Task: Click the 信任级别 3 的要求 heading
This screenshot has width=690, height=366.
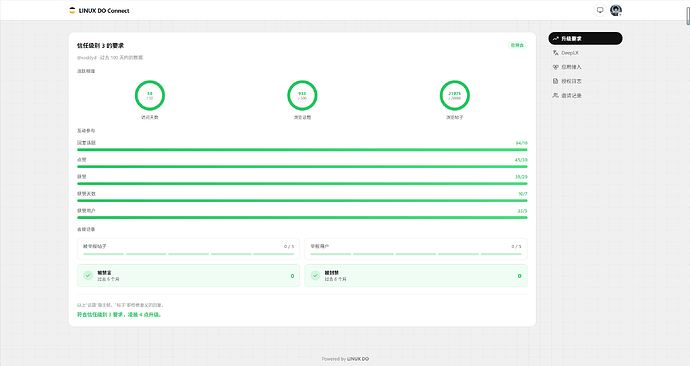Action: [100, 45]
